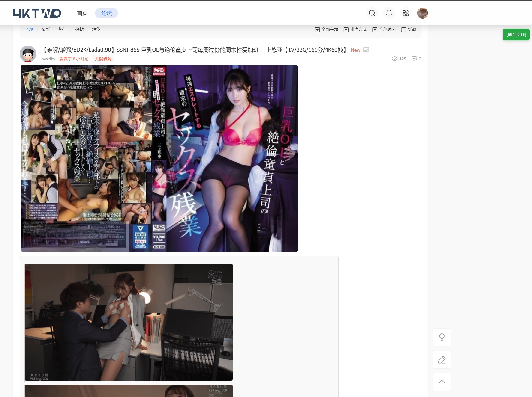Viewport: 532px width, 397px height.
Task: Click the image attachment icon beside New
Action: (x=366, y=50)
